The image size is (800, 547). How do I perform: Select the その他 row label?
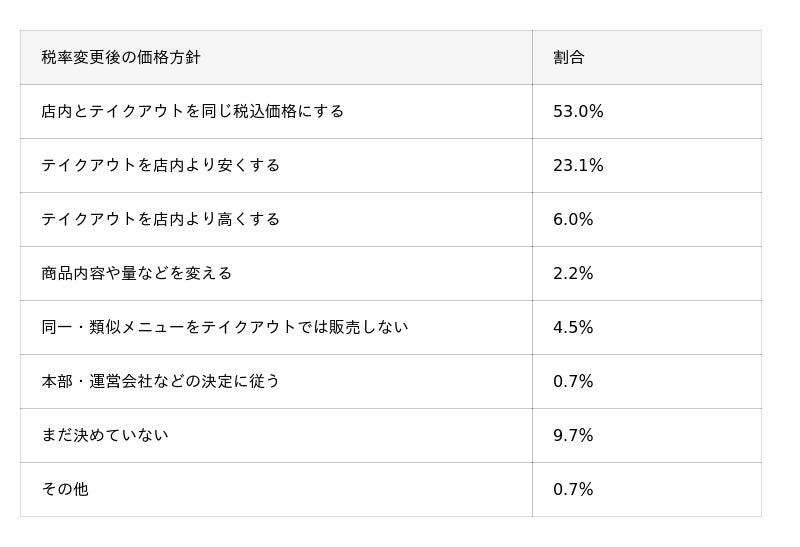coord(65,489)
